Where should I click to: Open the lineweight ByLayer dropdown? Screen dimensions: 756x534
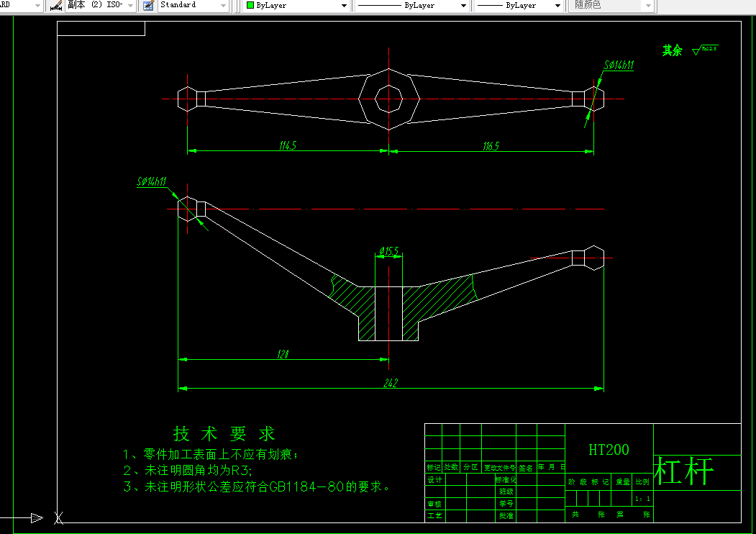(557, 5)
